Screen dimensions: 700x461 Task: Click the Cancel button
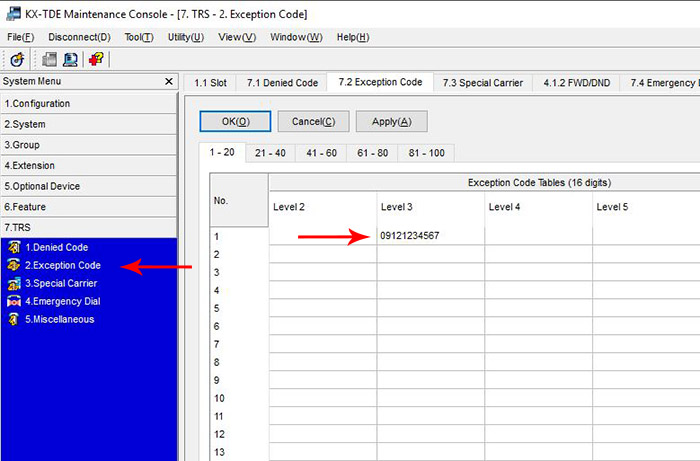pyautogui.click(x=313, y=121)
